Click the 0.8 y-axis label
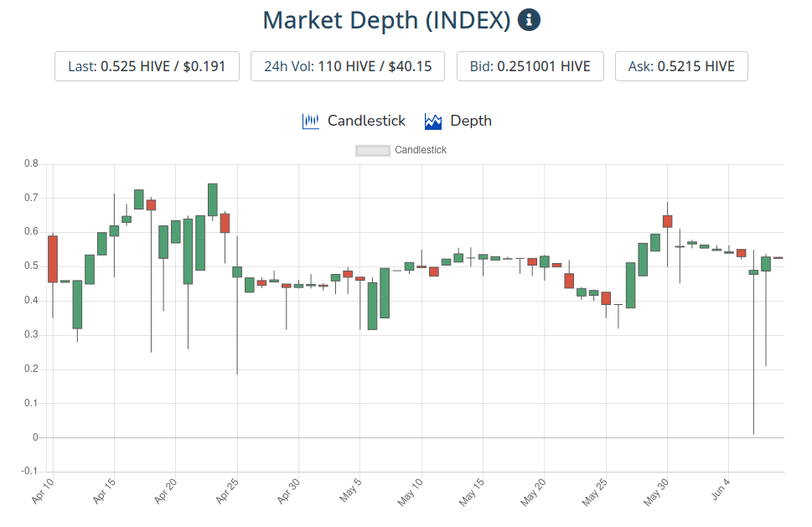 tap(31, 163)
